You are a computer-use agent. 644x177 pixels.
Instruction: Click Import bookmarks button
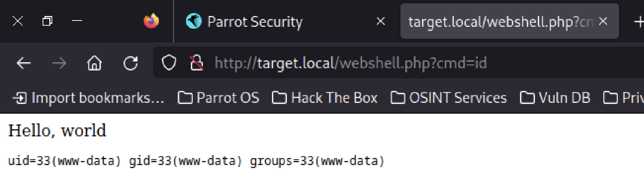click(x=89, y=98)
